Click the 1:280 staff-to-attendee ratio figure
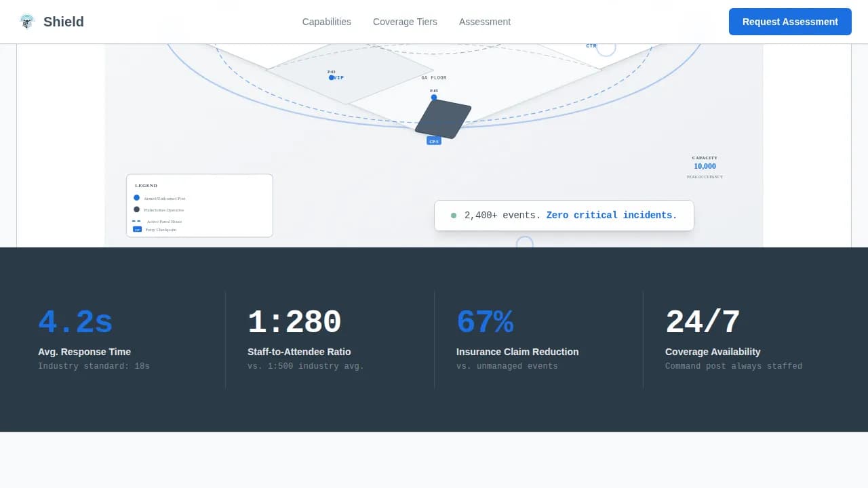 coord(294,323)
